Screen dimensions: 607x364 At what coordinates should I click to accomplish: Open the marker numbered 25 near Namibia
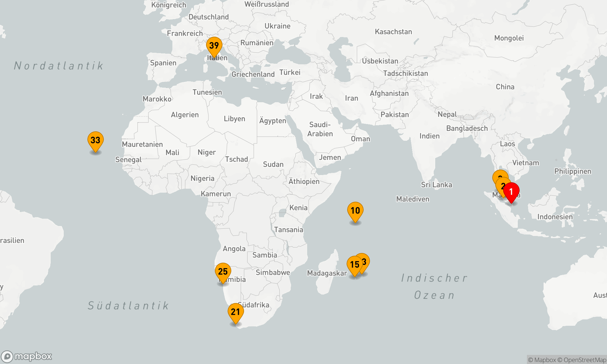[223, 271]
